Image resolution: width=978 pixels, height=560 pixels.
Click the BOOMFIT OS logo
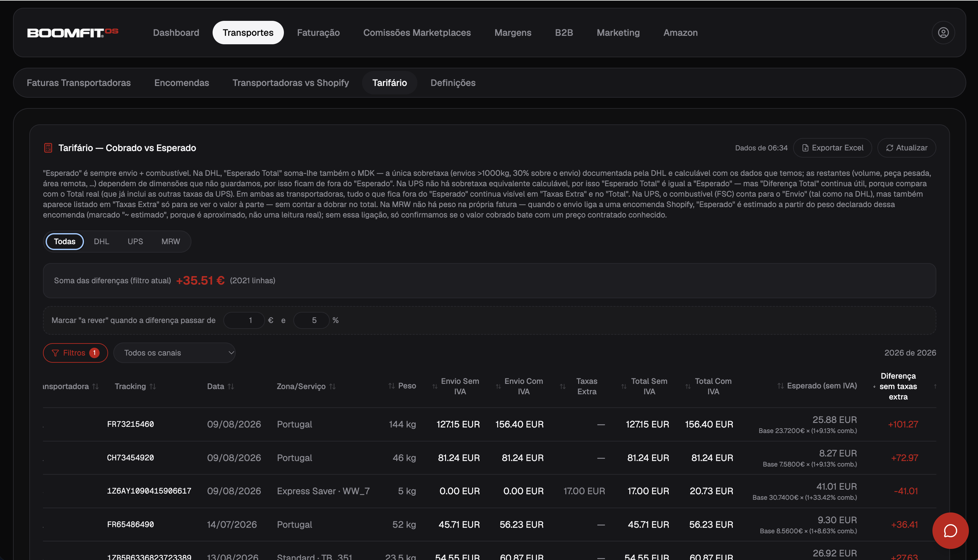point(73,33)
